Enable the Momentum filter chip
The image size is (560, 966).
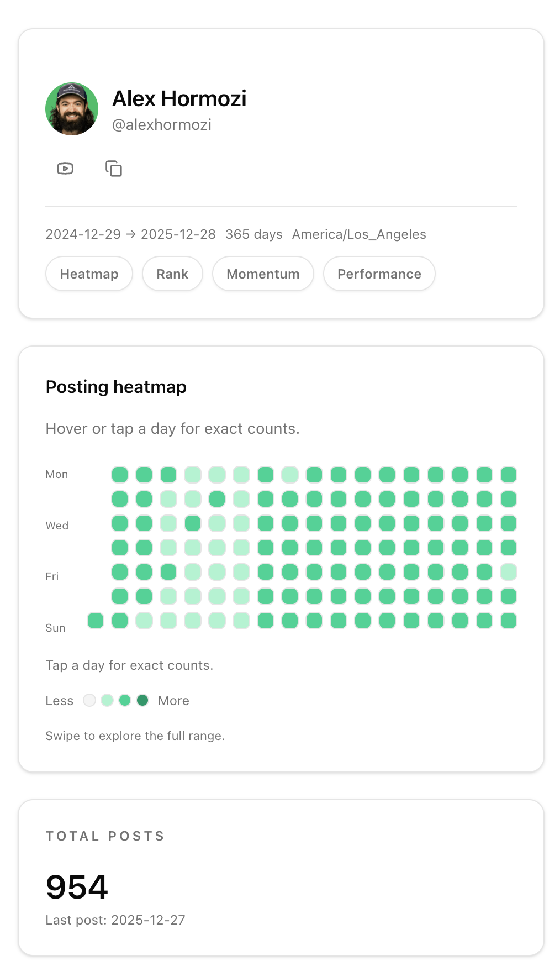(x=263, y=274)
